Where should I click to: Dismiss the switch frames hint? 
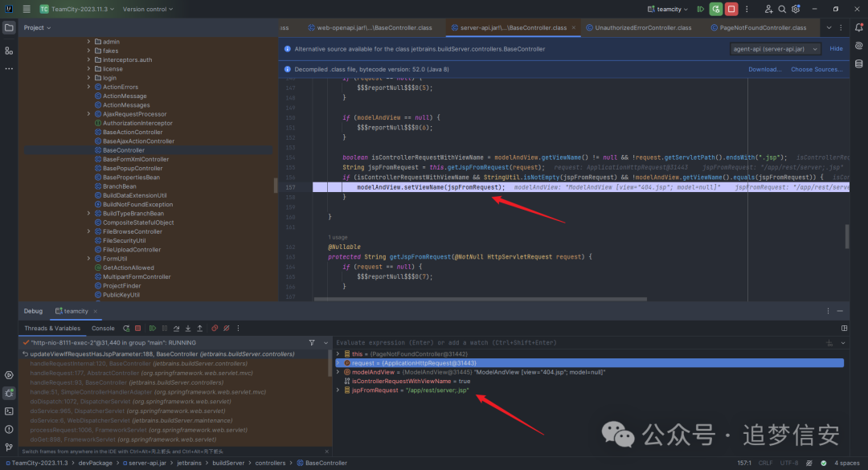pyautogui.click(x=326, y=452)
